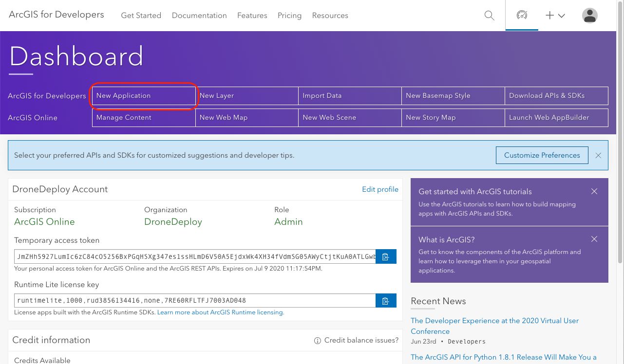The width and height of the screenshot is (624, 364).
Task: Select the temporary access token field
Action: (x=195, y=256)
